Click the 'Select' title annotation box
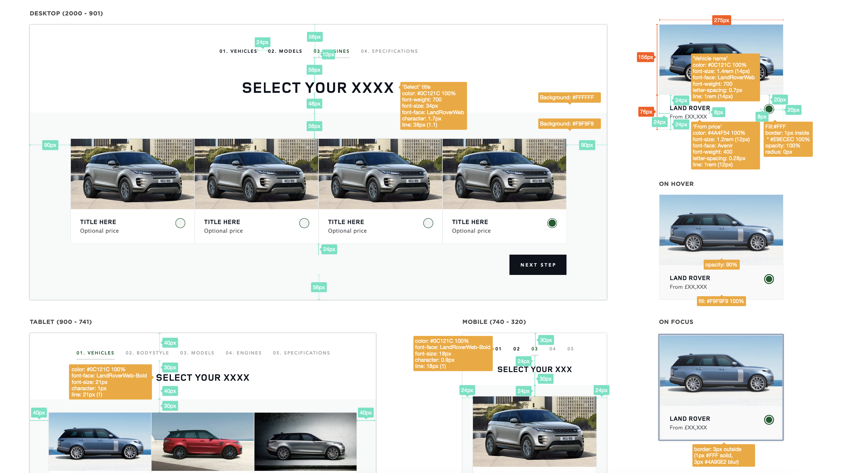This screenshot has height=473, width=868. click(433, 106)
